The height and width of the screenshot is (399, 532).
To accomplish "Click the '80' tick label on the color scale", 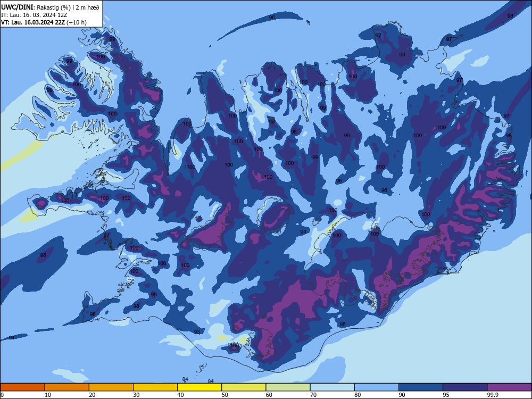I will (358, 395).
